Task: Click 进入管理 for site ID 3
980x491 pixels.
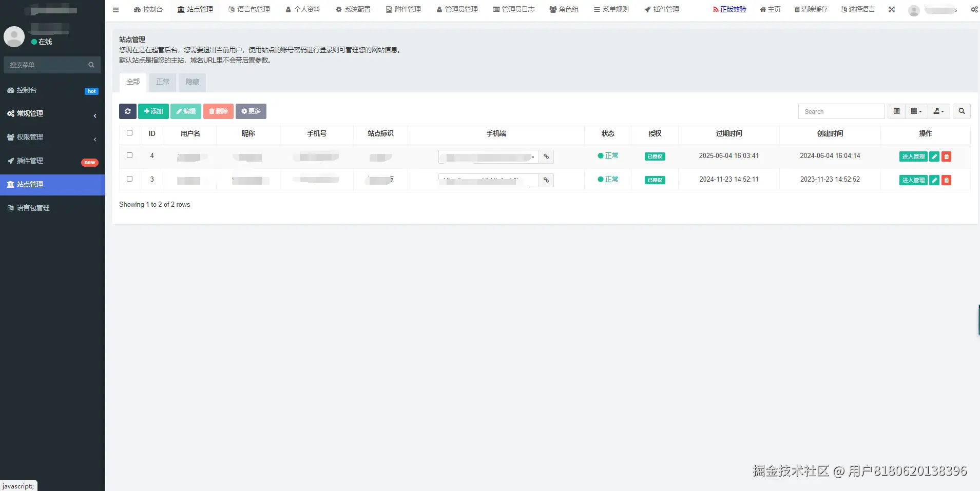Action: pyautogui.click(x=913, y=180)
